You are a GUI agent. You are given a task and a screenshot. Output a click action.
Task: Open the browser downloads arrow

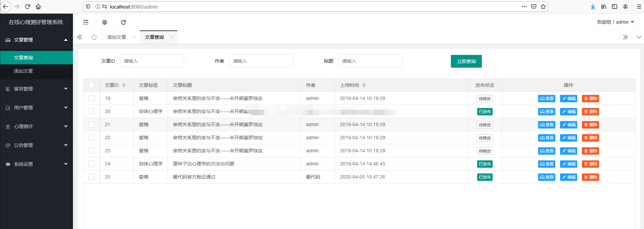[x=593, y=7]
